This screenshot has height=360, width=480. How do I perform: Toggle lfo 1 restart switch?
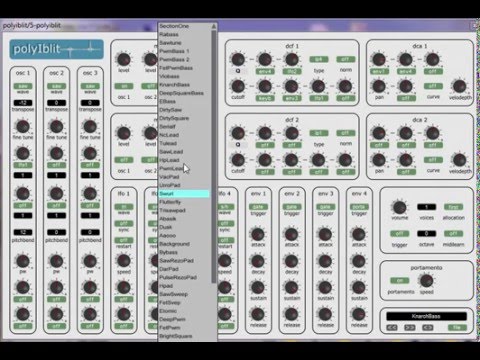(x=124, y=240)
